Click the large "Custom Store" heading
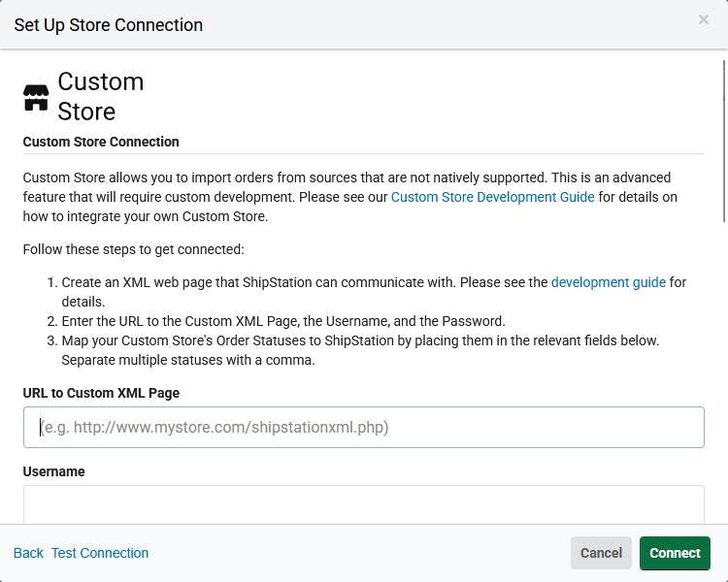Screen dimensions: 728x582 pos(100,96)
